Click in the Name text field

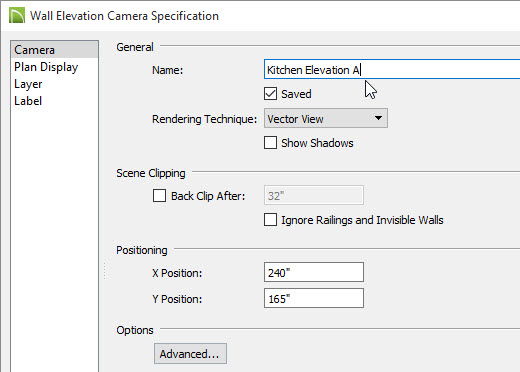pyautogui.click(x=392, y=70)
